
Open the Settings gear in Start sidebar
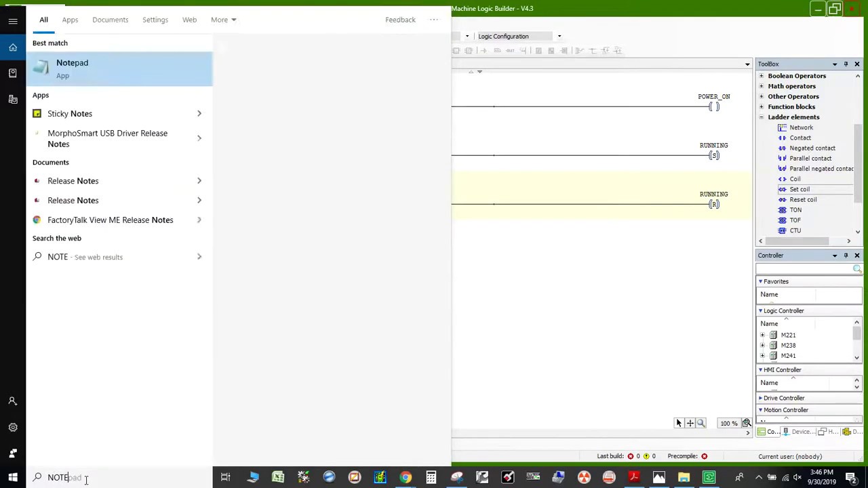pos(13,427)
